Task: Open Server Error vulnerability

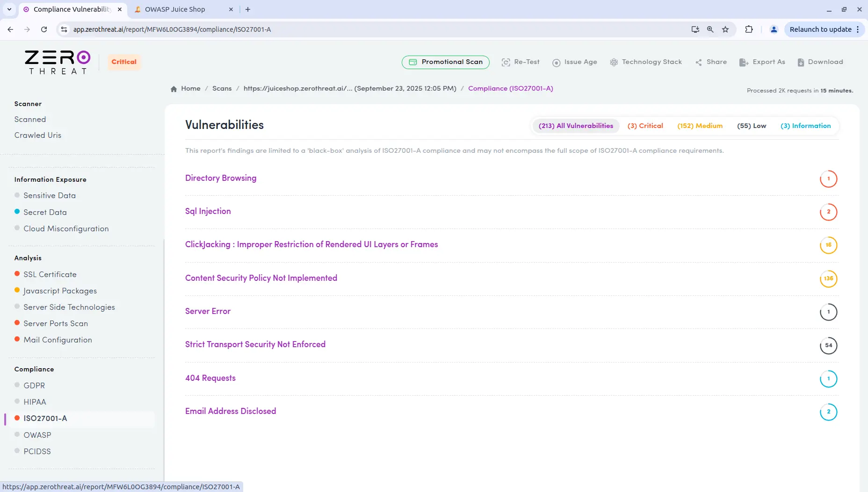Action: point(208,312)
